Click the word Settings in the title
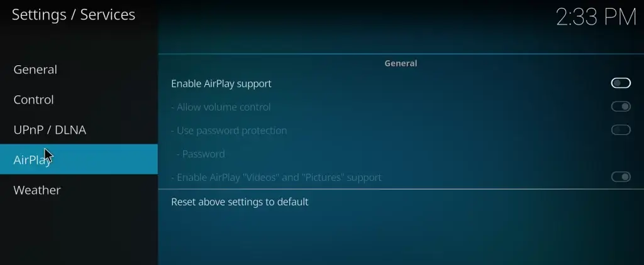The width and height of the screenshot is (644, 265). coord(38,14)
